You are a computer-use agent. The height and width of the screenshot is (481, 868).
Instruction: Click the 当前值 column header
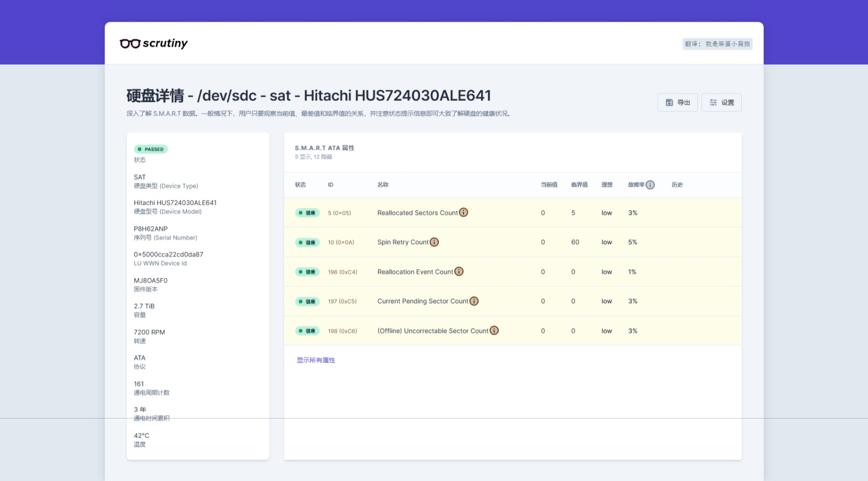point(549,185)
